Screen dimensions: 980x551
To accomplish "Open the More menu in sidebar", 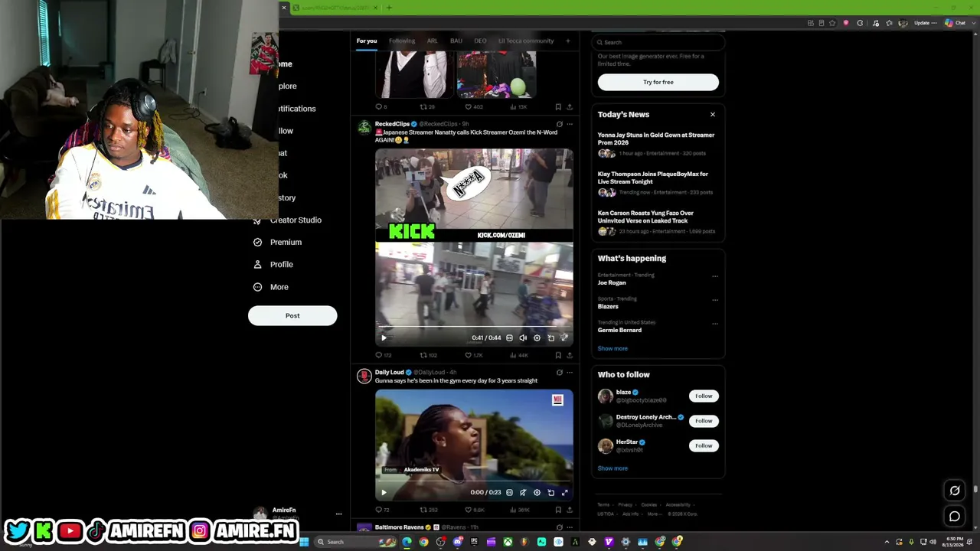I will (271, 287).
